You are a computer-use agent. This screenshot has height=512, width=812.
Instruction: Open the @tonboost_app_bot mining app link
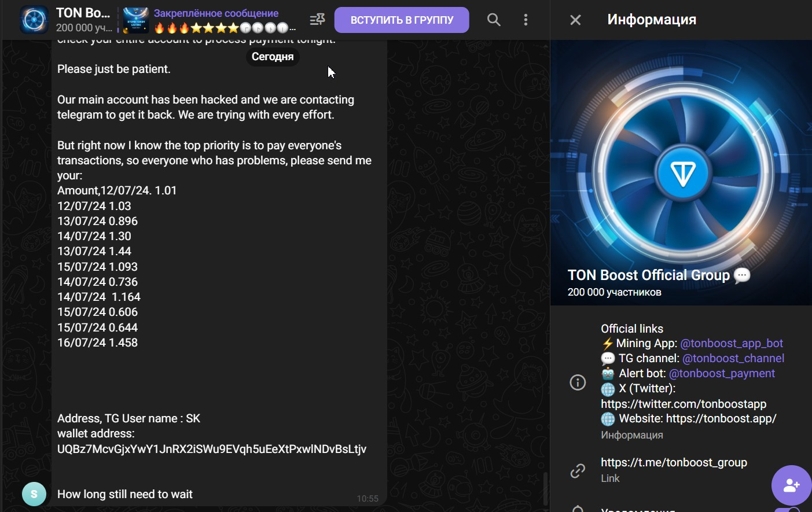click(732, 343)
